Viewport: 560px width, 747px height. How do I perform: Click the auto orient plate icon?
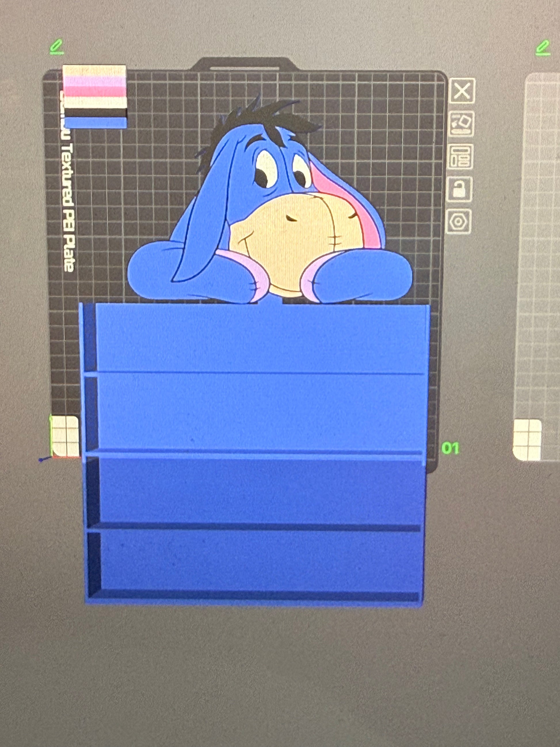click(x=461, y=124)
